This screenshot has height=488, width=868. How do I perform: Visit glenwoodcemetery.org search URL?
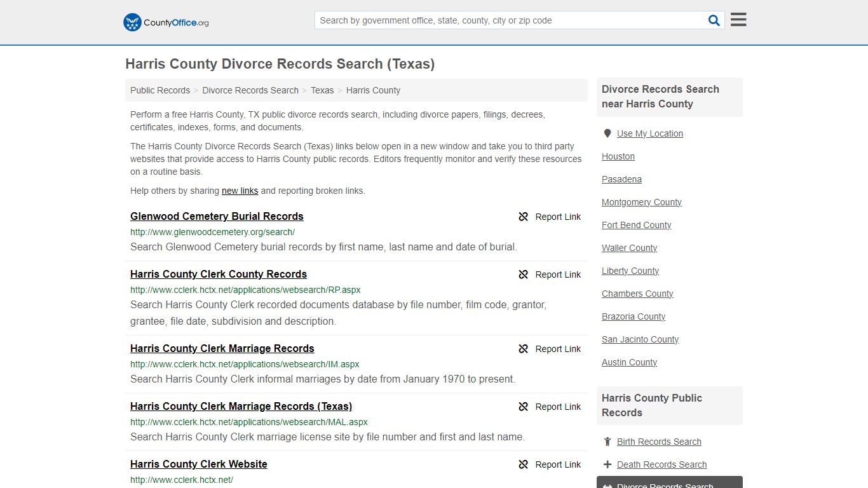212,232
